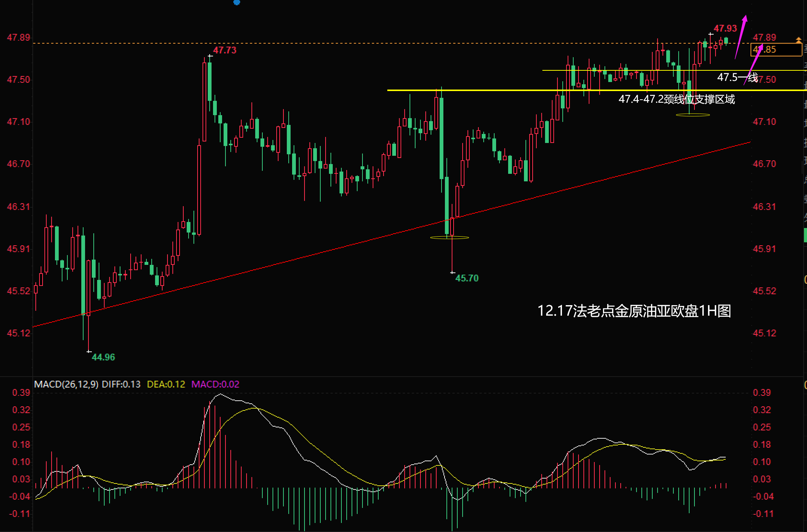Click the MACD(26,12,9) indicator label
Screen dimensions: 807x532
[x=66, y=384]
